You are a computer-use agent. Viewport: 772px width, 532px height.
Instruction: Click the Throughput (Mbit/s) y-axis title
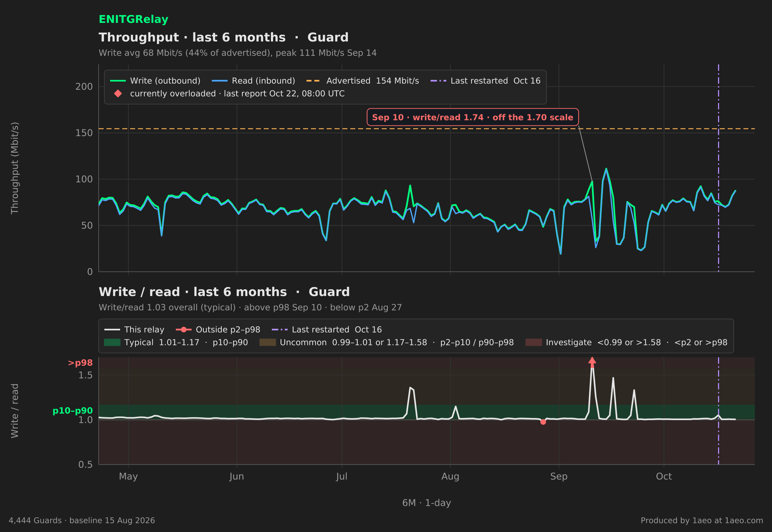pos(15,168)
